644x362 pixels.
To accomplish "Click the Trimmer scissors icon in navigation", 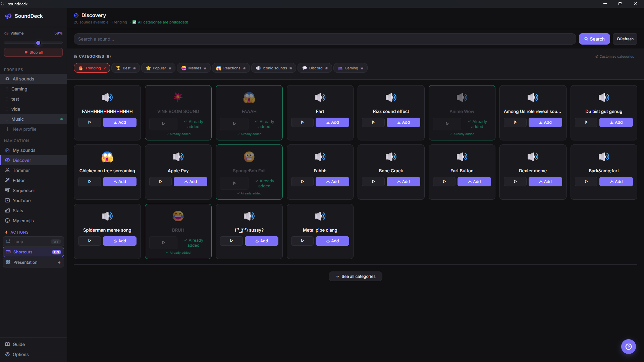I will (x=7, y=170).
